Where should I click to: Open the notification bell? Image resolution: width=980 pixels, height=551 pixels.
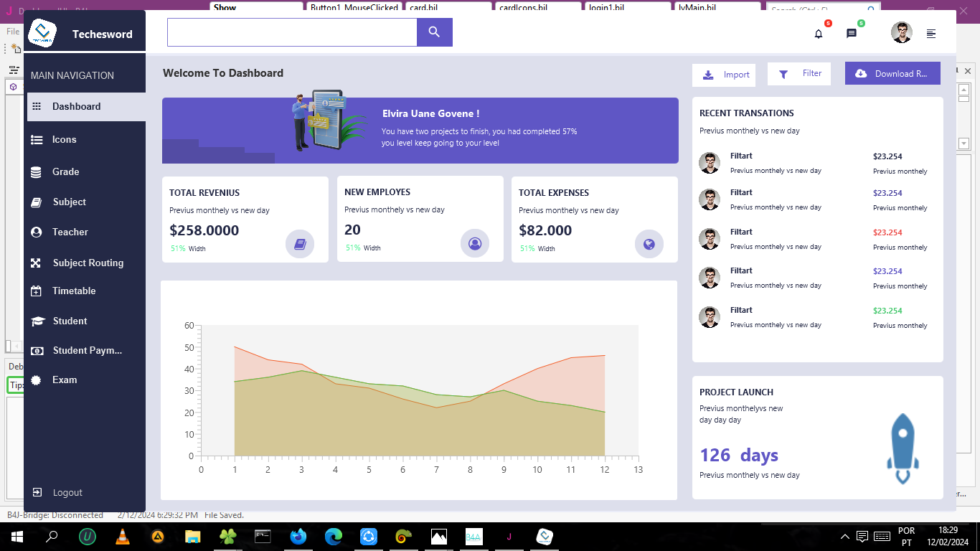coord(819,34)
